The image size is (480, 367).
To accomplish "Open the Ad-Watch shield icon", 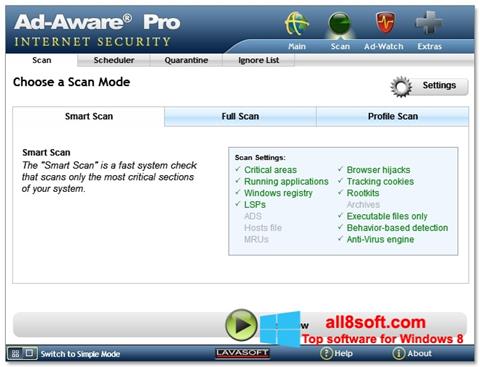I will [x=385, y=23].
